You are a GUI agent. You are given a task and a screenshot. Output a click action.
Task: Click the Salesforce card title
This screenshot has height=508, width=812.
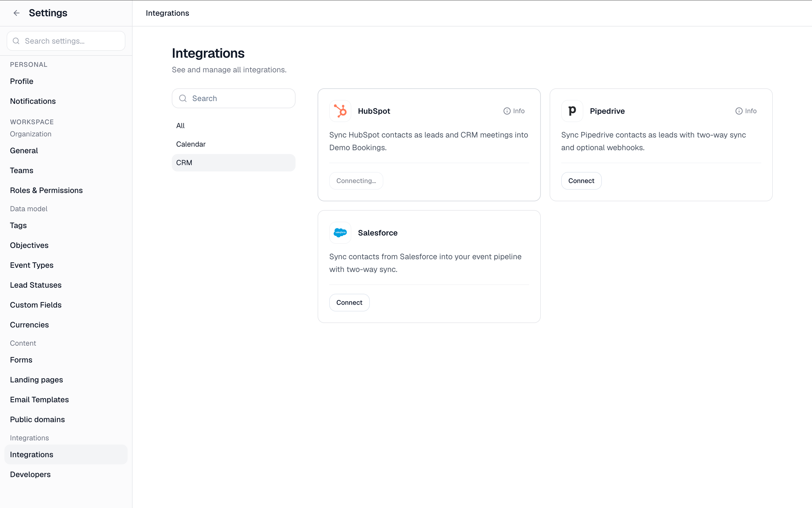click(378, 232)
